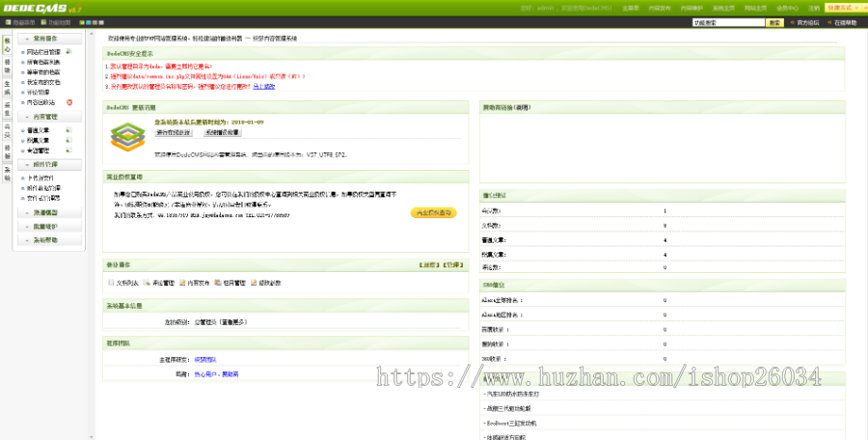Expand the 频道模型 menu section

click(50, 213)
